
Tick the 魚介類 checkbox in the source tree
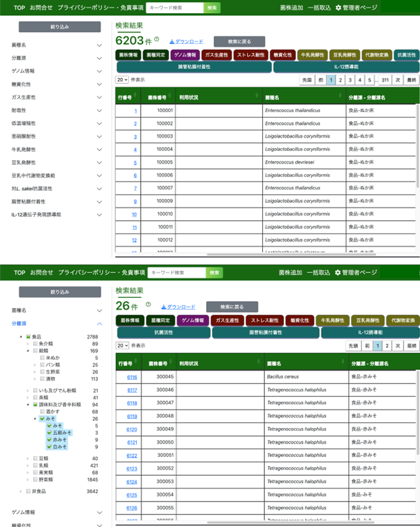click(x=35, y=344)
